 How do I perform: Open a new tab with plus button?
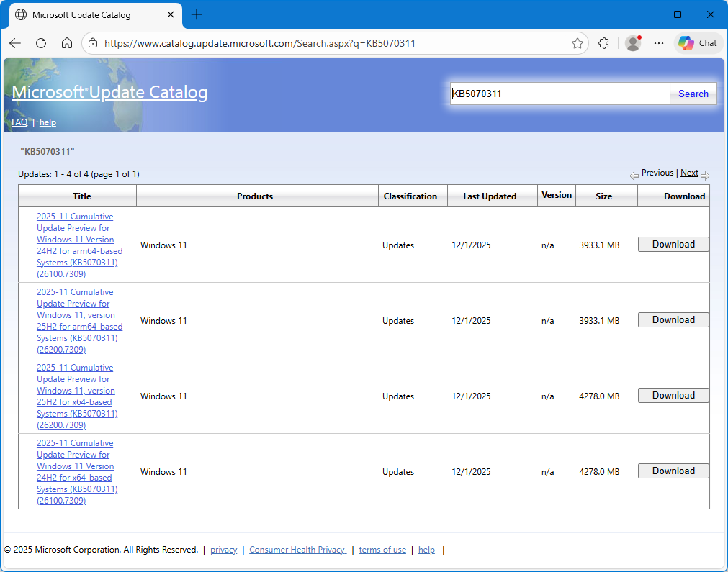[197, 14]
